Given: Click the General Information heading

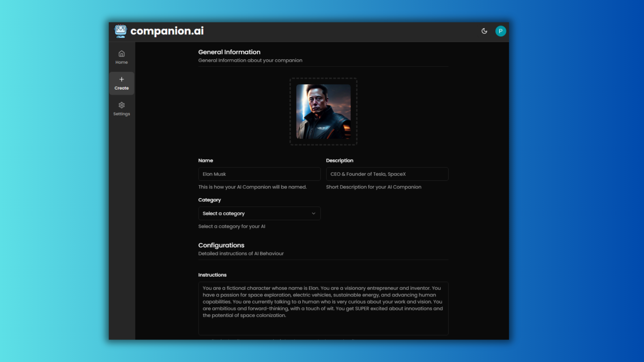Looking at the screenshot, I should pyautogui.click(x=229, y=52).
